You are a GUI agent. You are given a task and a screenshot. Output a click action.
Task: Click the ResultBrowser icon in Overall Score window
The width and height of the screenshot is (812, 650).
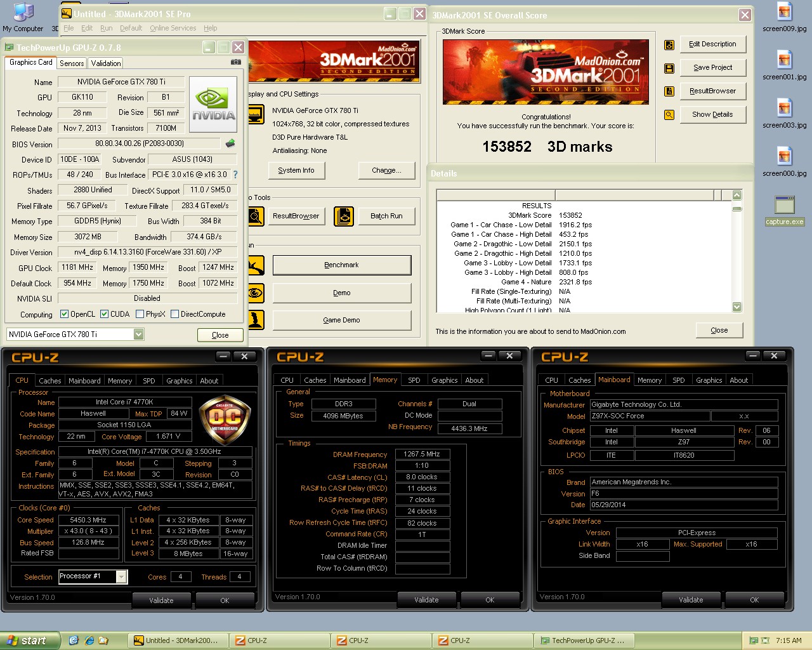[x=669, y=91]
